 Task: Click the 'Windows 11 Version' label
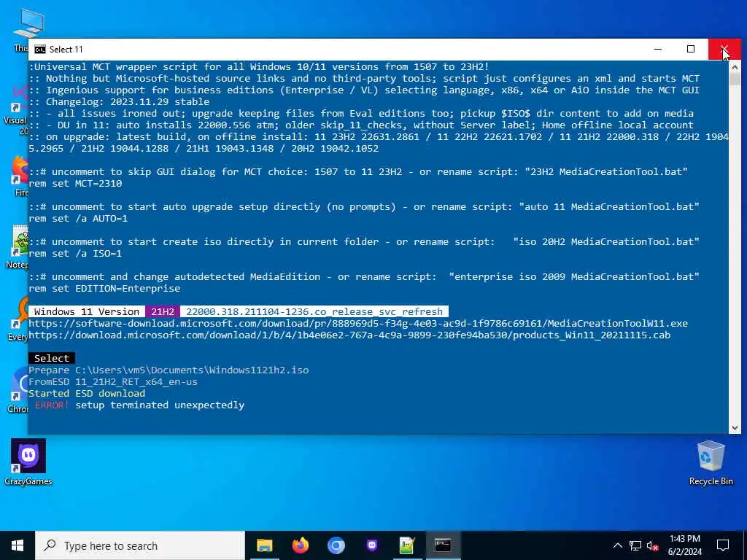click(x=87, y=311)
